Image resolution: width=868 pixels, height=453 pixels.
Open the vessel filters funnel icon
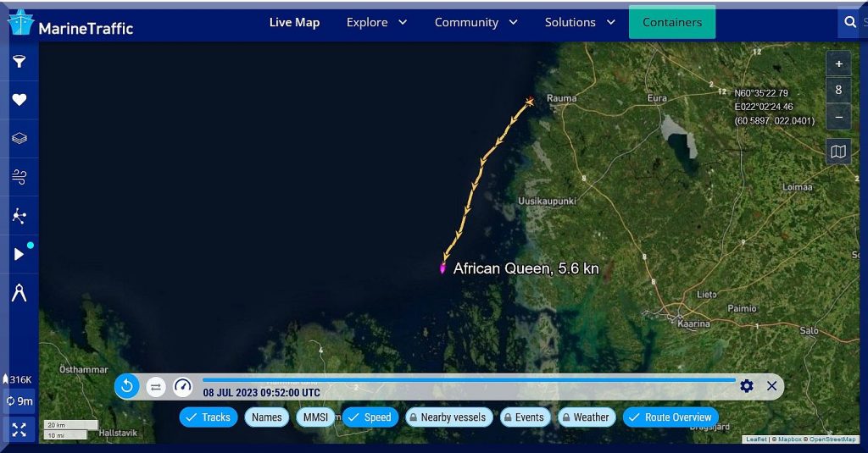pos(19,62)
